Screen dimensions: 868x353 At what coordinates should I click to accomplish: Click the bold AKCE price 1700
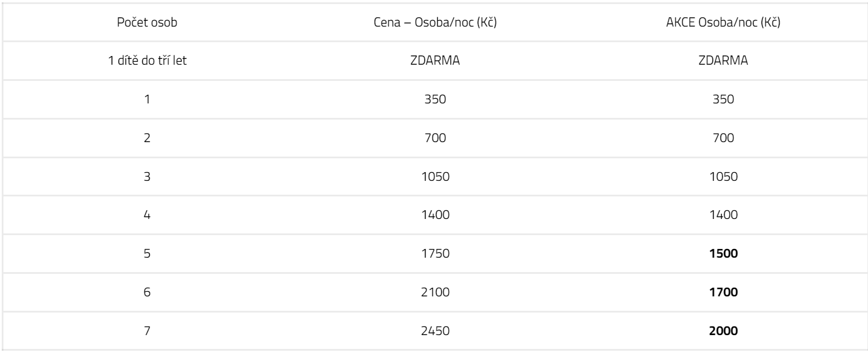pyautogui.click(x=724, y=292)
